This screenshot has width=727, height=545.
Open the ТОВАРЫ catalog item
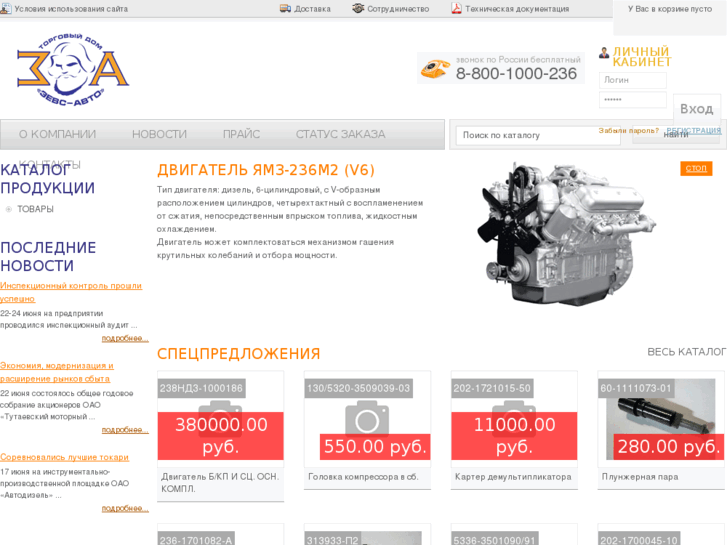[35, 209]
